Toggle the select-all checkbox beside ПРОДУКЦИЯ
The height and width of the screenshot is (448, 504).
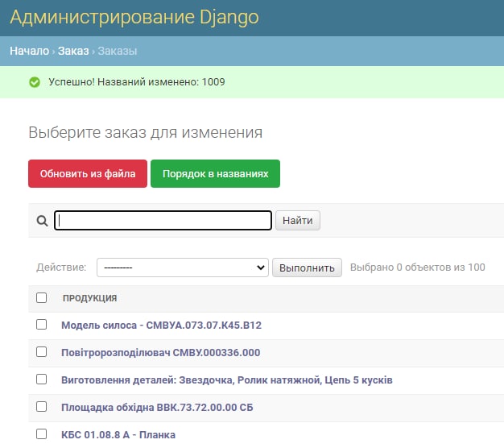[42, 298]
